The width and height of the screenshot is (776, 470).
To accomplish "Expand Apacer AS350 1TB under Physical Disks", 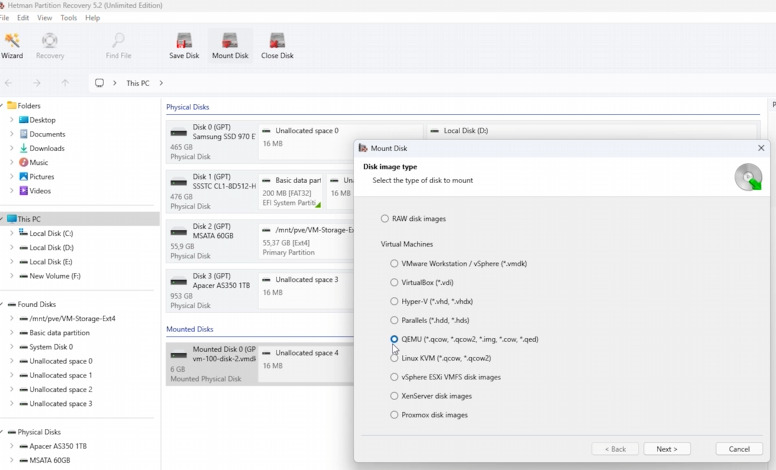I will coord(11,446).
